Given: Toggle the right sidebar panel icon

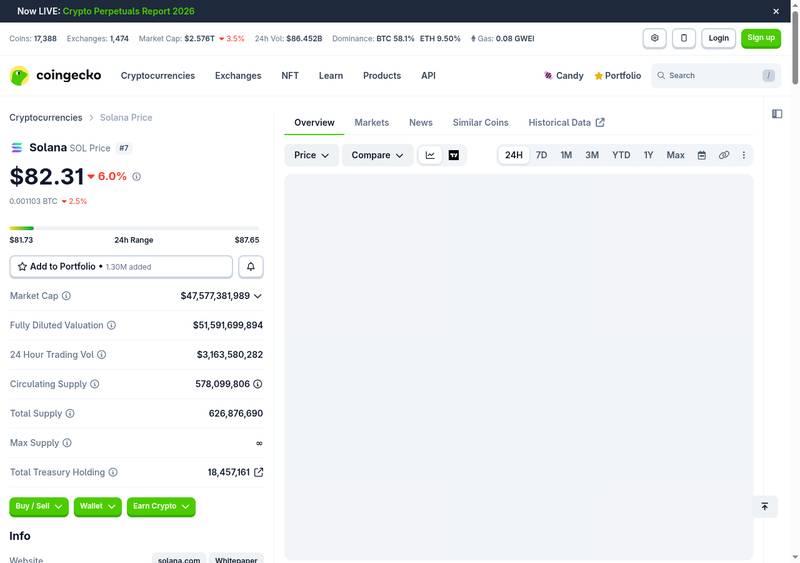Looking at the screenshot, I should click(x=777, y=114).
